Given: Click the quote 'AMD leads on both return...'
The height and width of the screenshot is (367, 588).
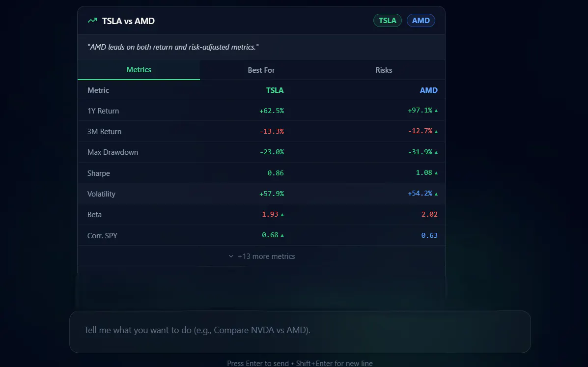Looking at the screenshot, I should [x=173, y=47].
